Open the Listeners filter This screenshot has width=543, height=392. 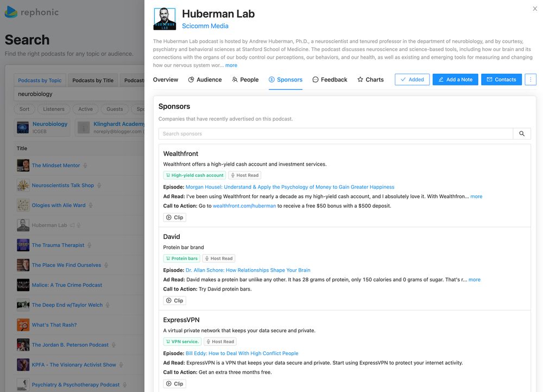(x=54, y=109)
